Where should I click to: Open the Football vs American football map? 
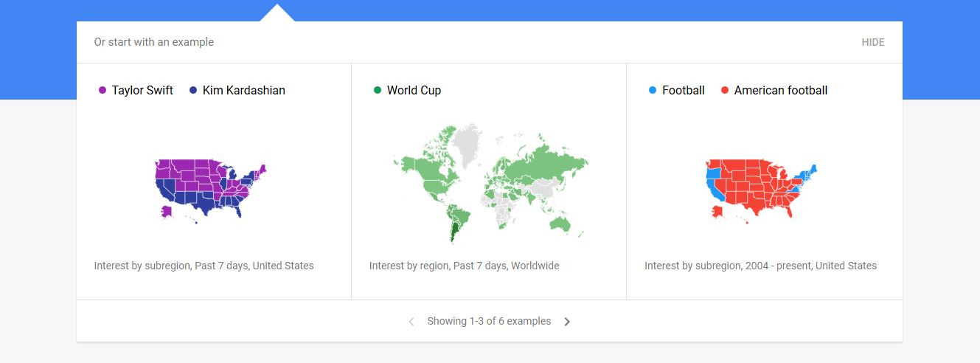762,191
